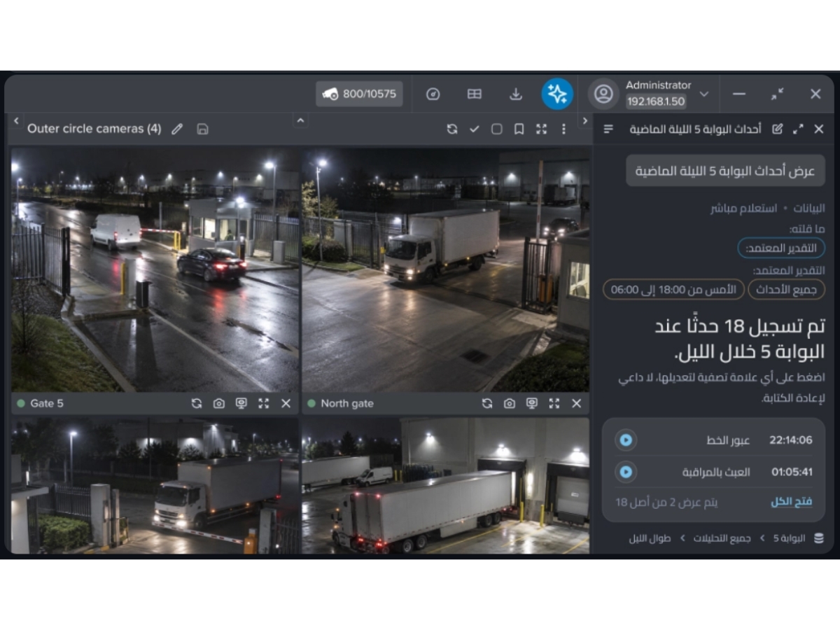The height and width of the screenshot is (630, 840).
Task: Play the 22:14:06 line crossing event
Action: 626,440
